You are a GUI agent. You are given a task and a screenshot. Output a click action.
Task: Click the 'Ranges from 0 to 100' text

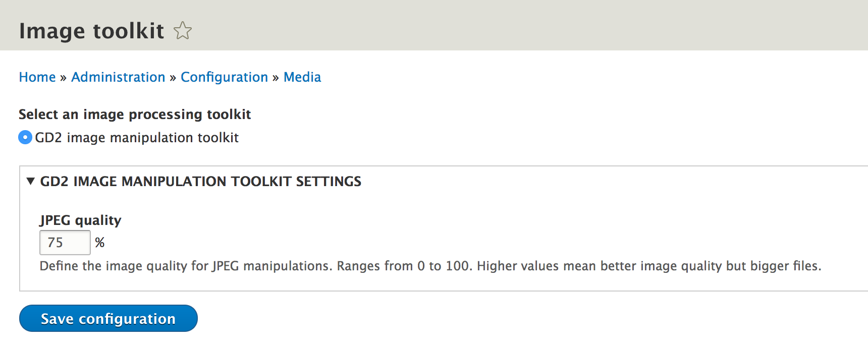(x=404, y=266)
